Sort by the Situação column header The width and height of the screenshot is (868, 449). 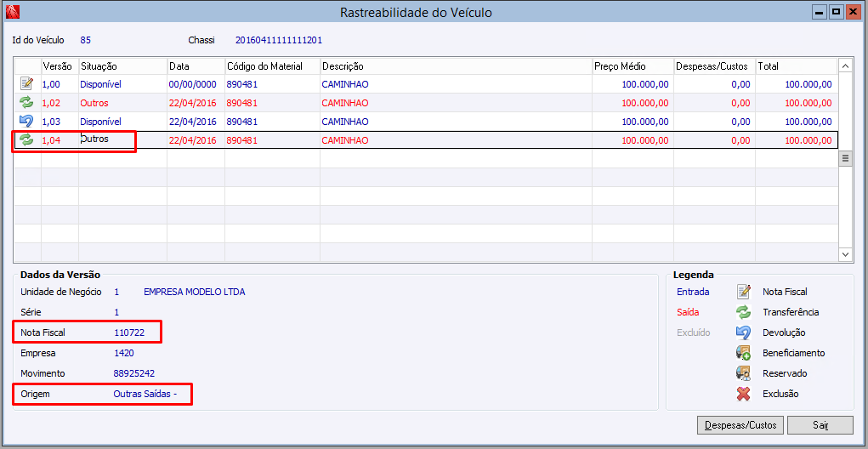click(x=123, y=65)
